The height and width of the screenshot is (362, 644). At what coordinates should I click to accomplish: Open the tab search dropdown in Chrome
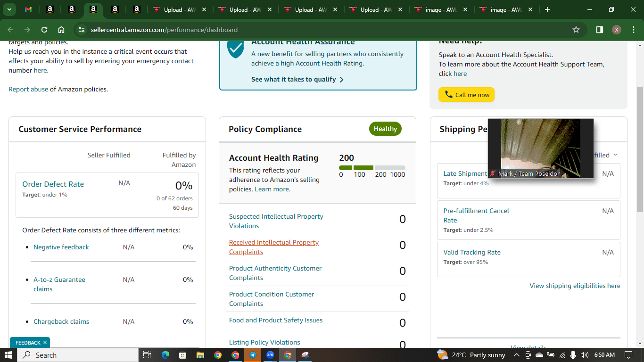(x=9, y=9)
